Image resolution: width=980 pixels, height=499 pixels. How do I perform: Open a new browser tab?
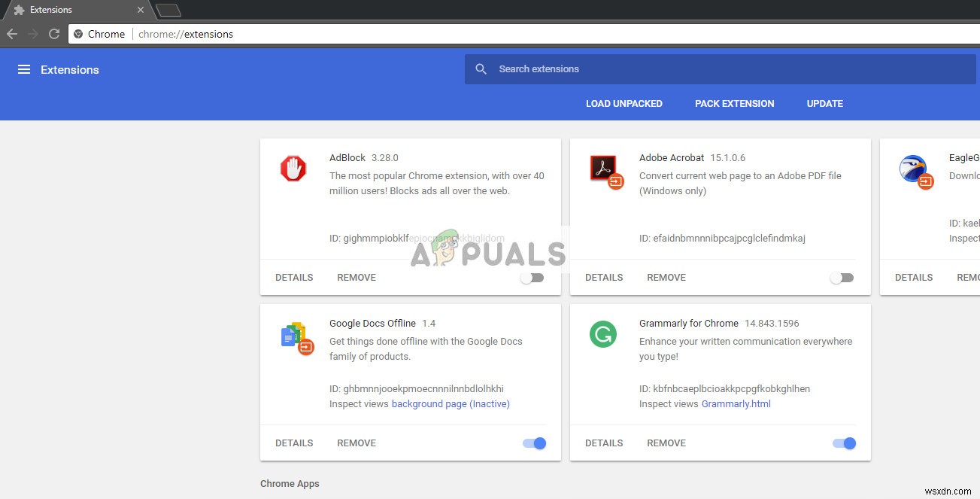click(168, 11)
